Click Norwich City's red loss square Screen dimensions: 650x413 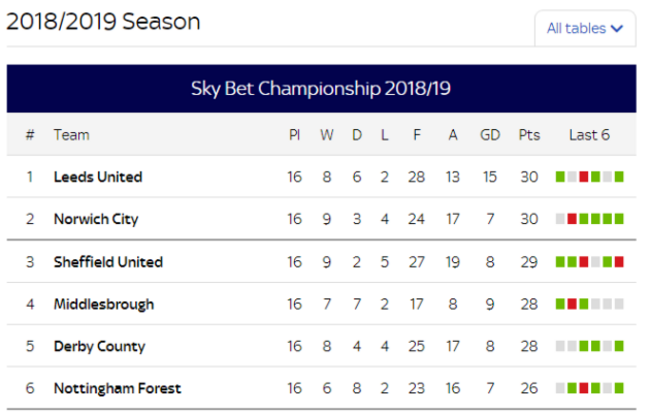coord(572,219)
